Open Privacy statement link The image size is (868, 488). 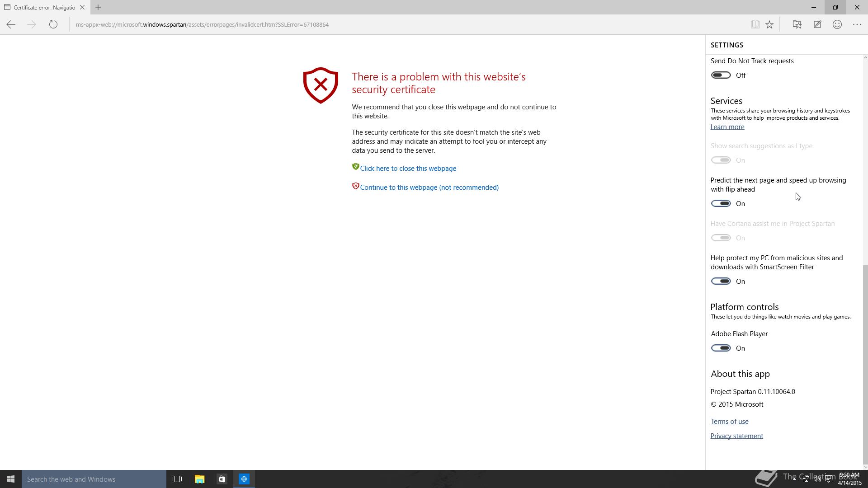tap(736, 436)
